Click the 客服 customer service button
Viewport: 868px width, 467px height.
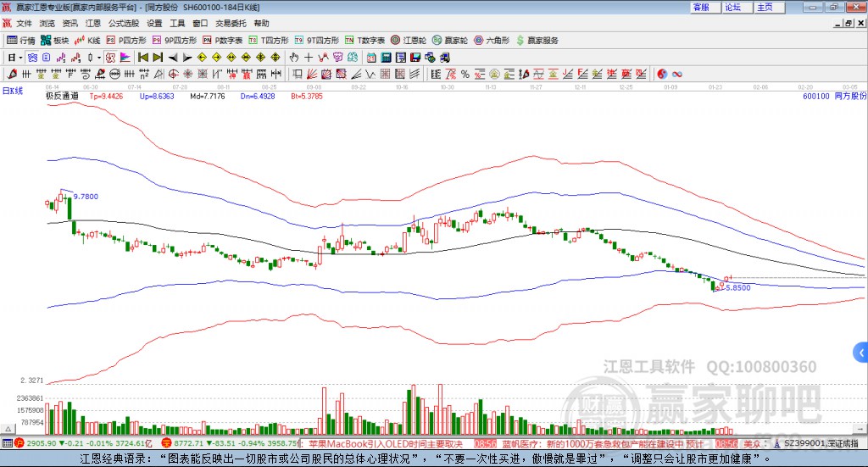701,7
